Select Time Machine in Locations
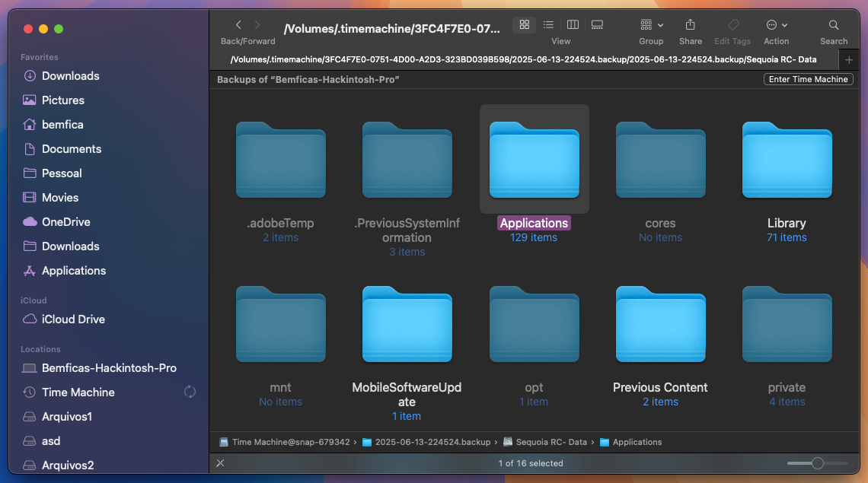The height and width of the screenshot is (483, 868). coord(69,392)
